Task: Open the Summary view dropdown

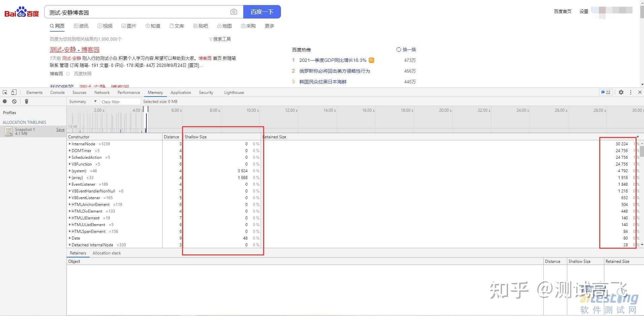Action: [82, 101]
